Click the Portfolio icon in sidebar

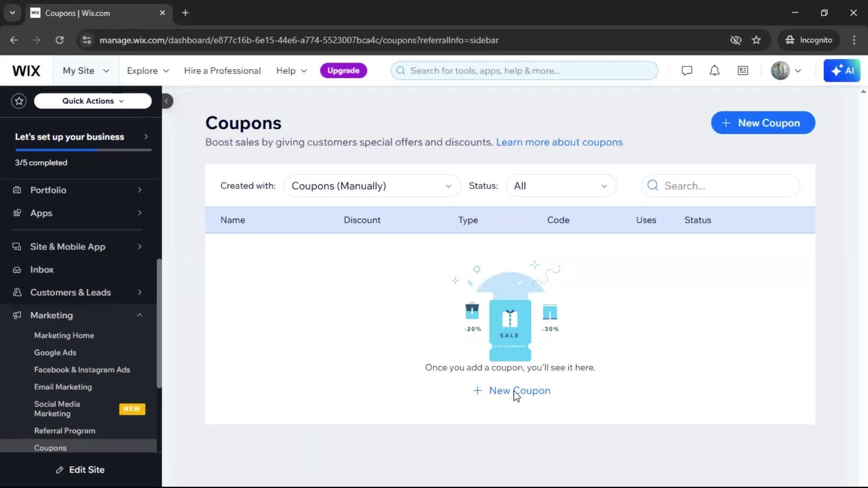[17, 190]
